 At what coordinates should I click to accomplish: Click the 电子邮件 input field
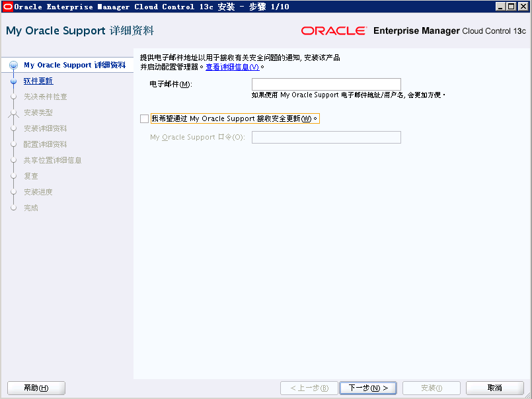pyautogui.click(x=326, y=84)
